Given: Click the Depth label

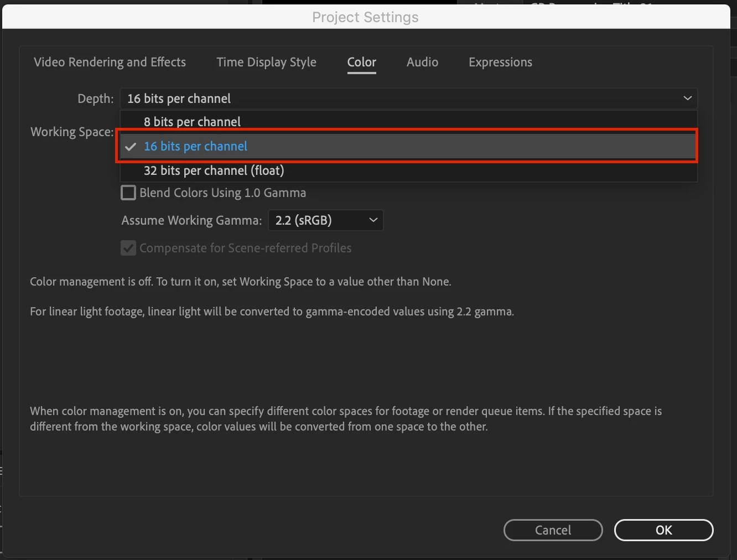Looking at the screenshot, I should pos(95,98).
